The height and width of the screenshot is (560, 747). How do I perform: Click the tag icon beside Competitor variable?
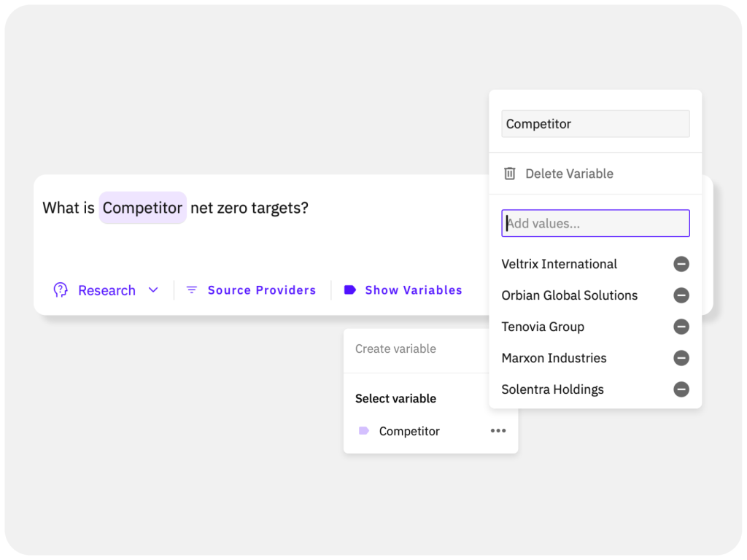[x=363, y=431]
